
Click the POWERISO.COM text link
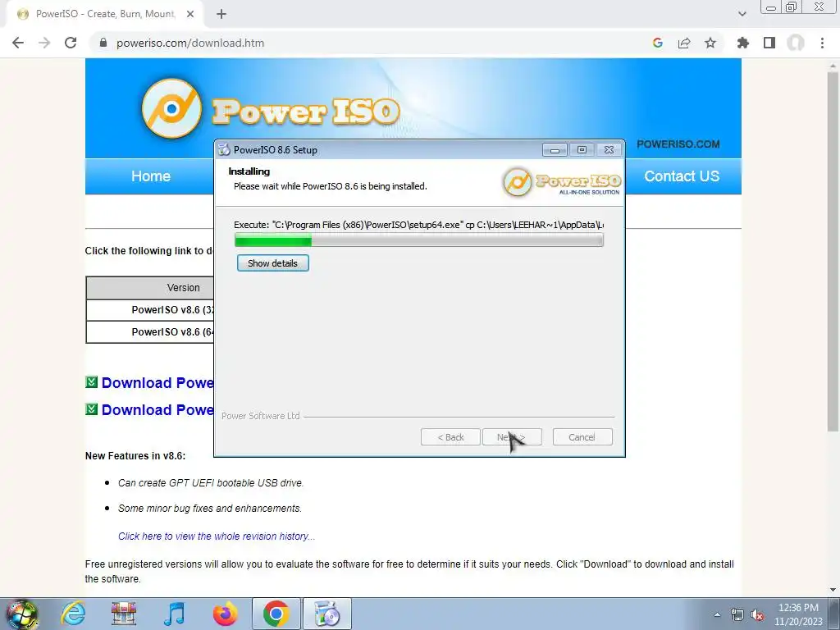point(678,144)
